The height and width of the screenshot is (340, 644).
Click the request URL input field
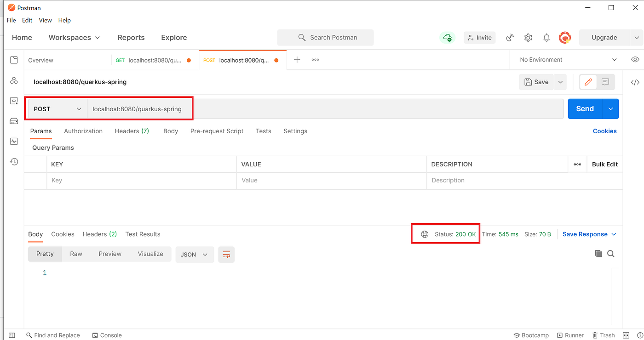click(325, 109)
